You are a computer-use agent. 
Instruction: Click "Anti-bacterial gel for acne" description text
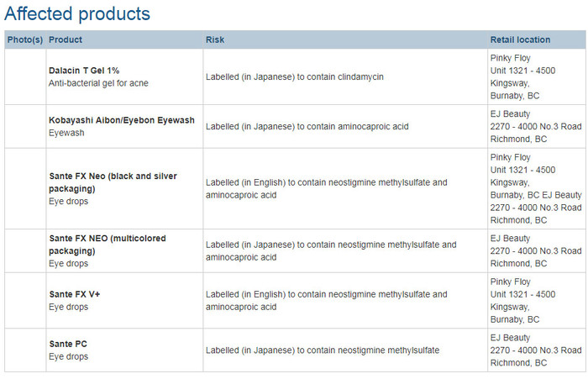98,83
